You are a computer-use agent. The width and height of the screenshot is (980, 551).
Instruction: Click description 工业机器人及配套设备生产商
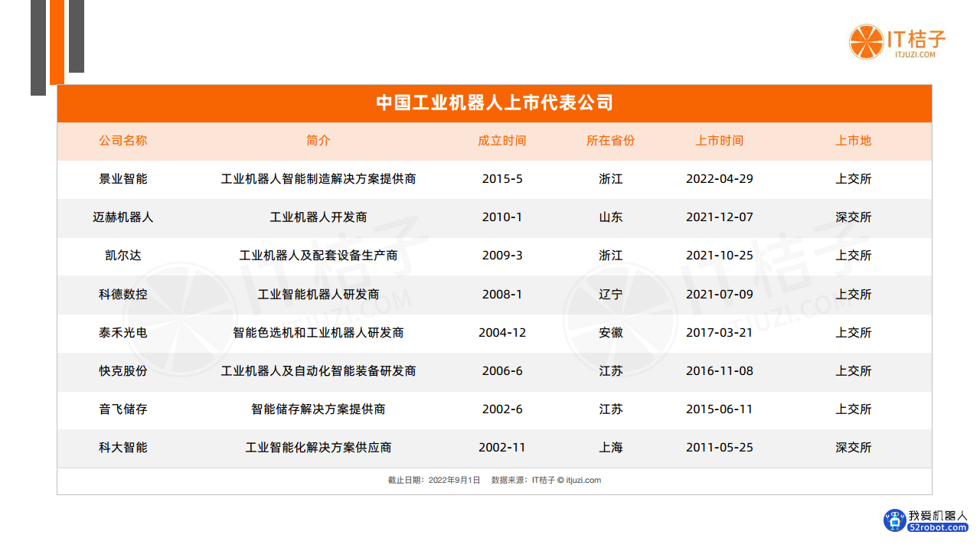point(318,256)
